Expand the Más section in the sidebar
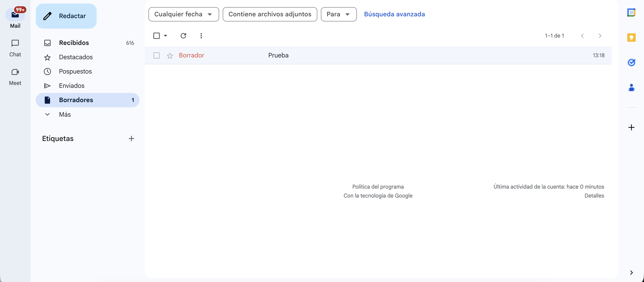Screen dimensions: 644x282 coord(65,114)
